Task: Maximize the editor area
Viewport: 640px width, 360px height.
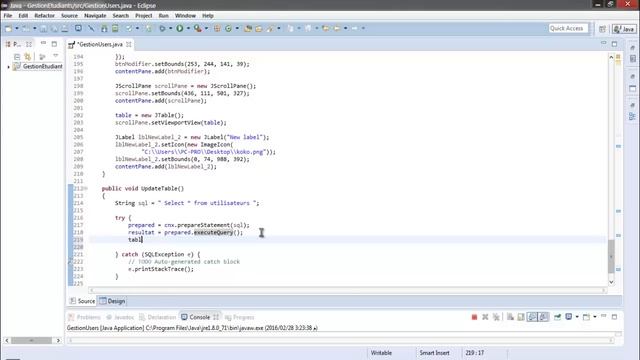Action: (614, 44)
